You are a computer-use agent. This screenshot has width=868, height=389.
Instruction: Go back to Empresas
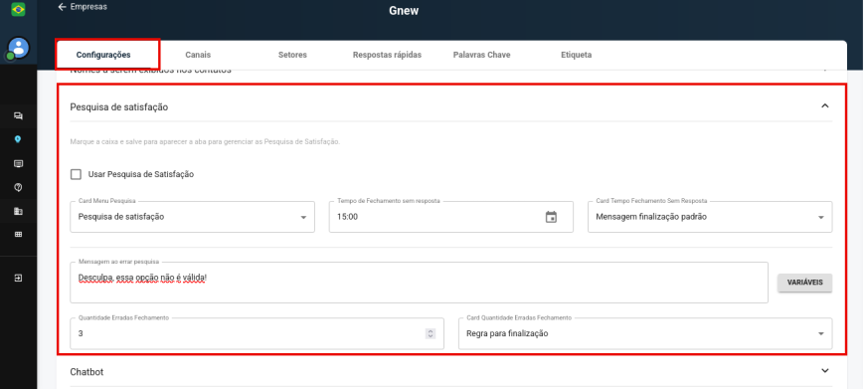(x=83, y=7)
